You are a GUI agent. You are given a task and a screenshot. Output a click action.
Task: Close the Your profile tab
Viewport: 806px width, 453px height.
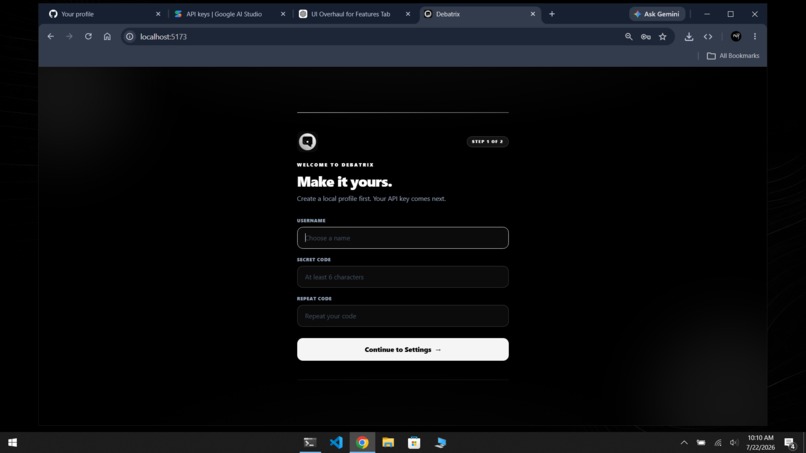click(x=158, y=14)
